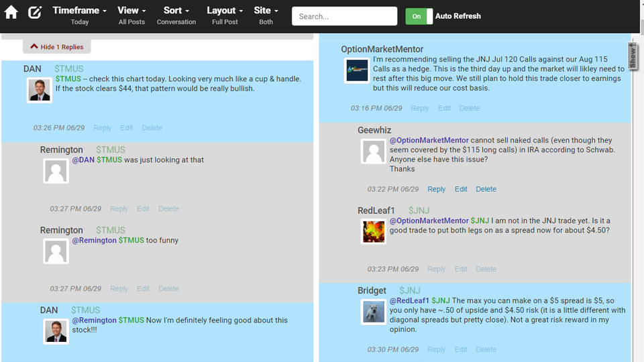The image size is (644, 362).
Task: Reply to Geewhiz's 03:22 PM post
Action: pyautogui.click(x=436, y=189)
